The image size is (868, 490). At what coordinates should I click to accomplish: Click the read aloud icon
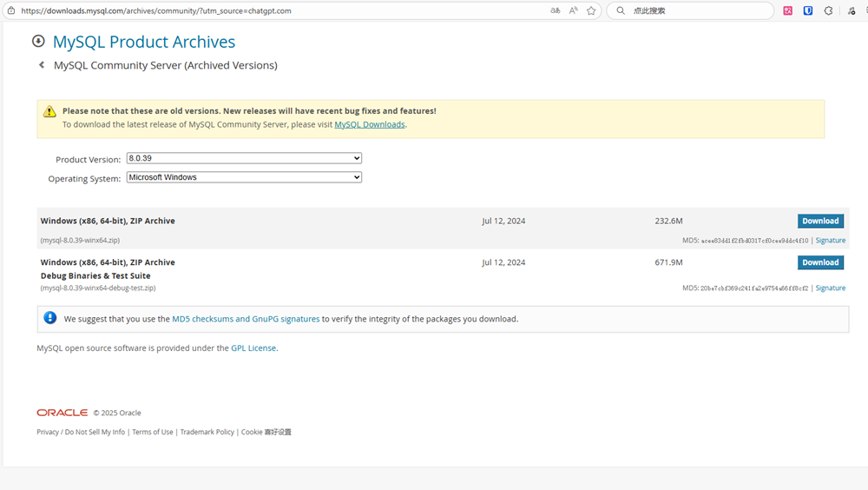(574, 10)
